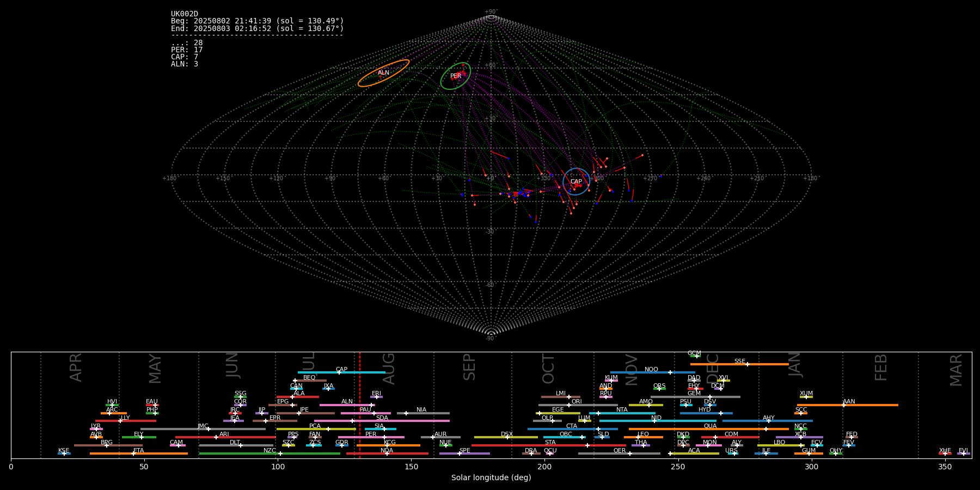Click the APR month label
The width and height of the screenshot is (980, 490).
click(x=76, y=367)
